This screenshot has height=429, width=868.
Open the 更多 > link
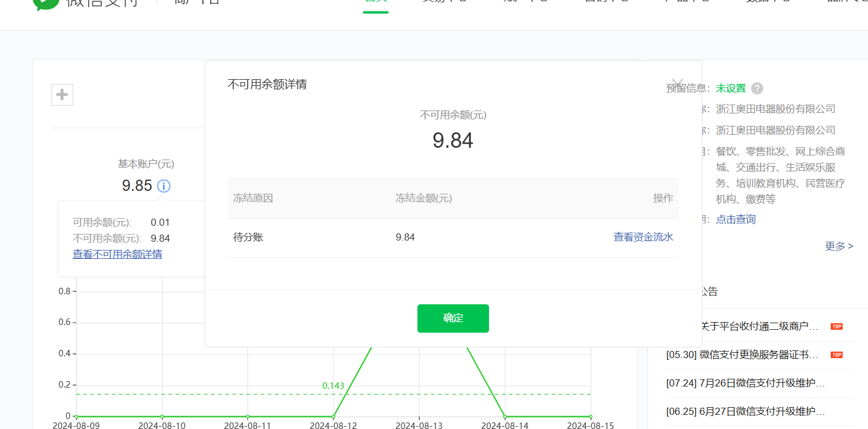click(x=839, y=246)
